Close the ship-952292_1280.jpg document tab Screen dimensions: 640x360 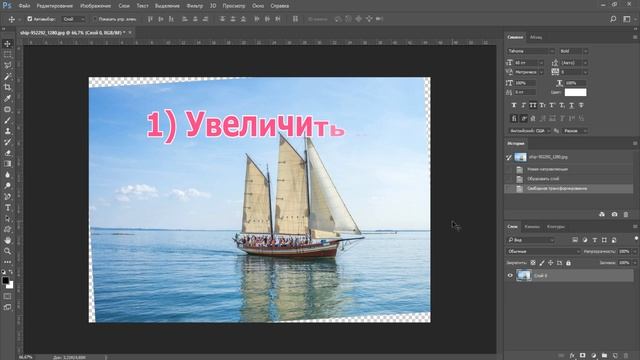(130, 32)
